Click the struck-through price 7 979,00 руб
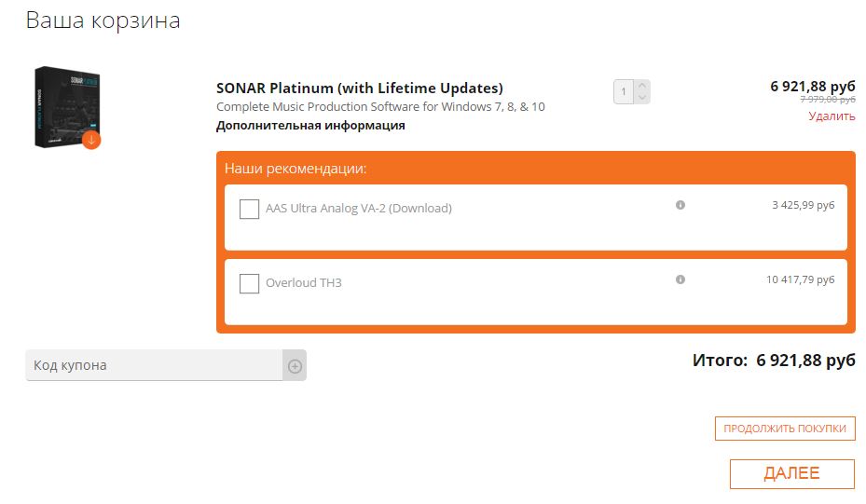The height and width of the screenshot is (504, 866). click(x=828, y=100)
